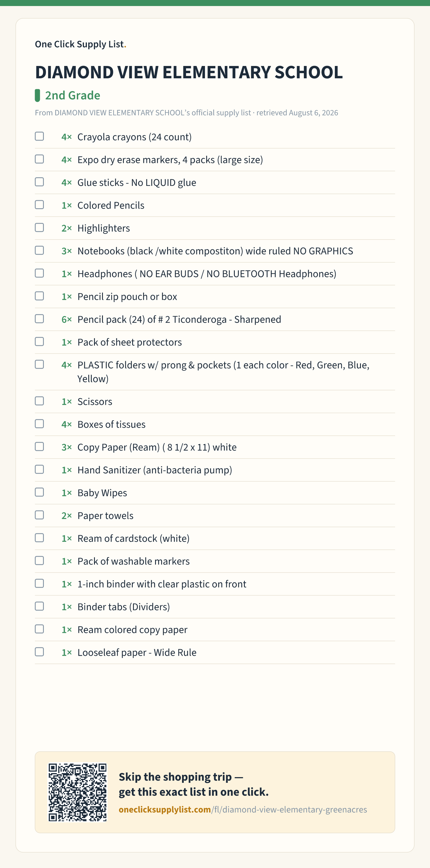The height and width of the screenshot is (868, 430).
Task: Tick the Expo dry erase markers checkbox
Action: (x=39, y=159)
